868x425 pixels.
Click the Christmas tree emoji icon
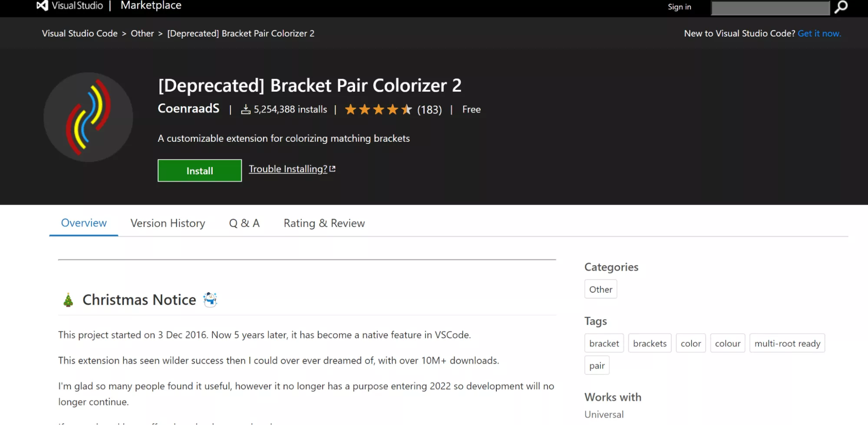tap(68, 300)
